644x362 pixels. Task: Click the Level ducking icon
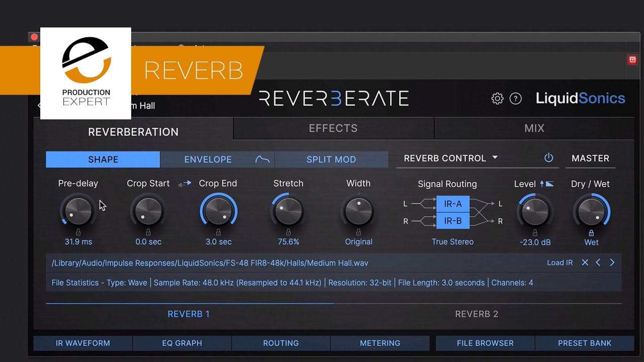coord(547,184)
